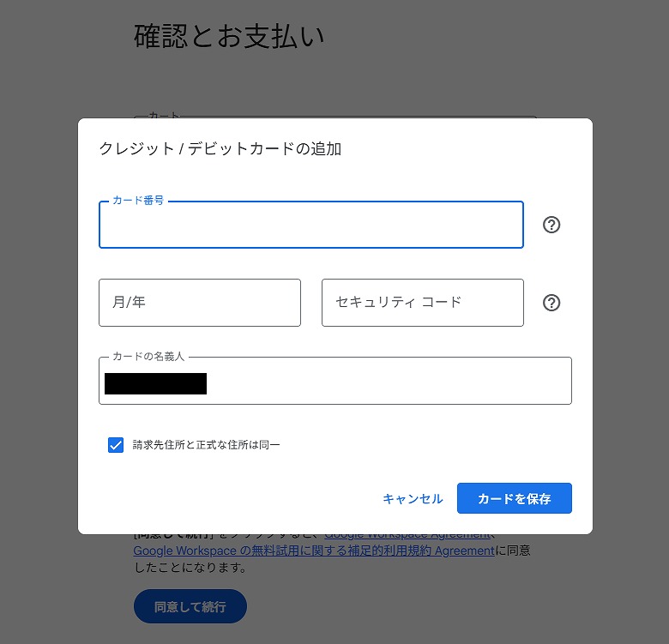
Task: Open help for the card number field
Action: (551, 225)
